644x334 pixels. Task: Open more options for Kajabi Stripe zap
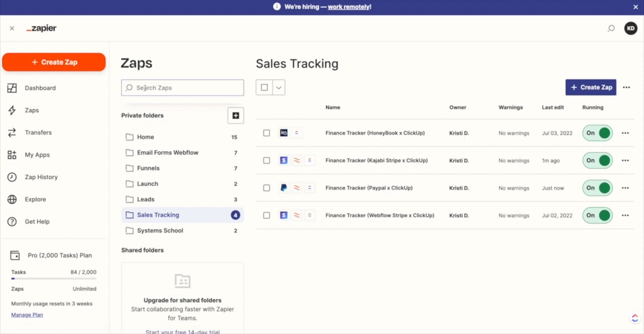(x=625, y=161)
